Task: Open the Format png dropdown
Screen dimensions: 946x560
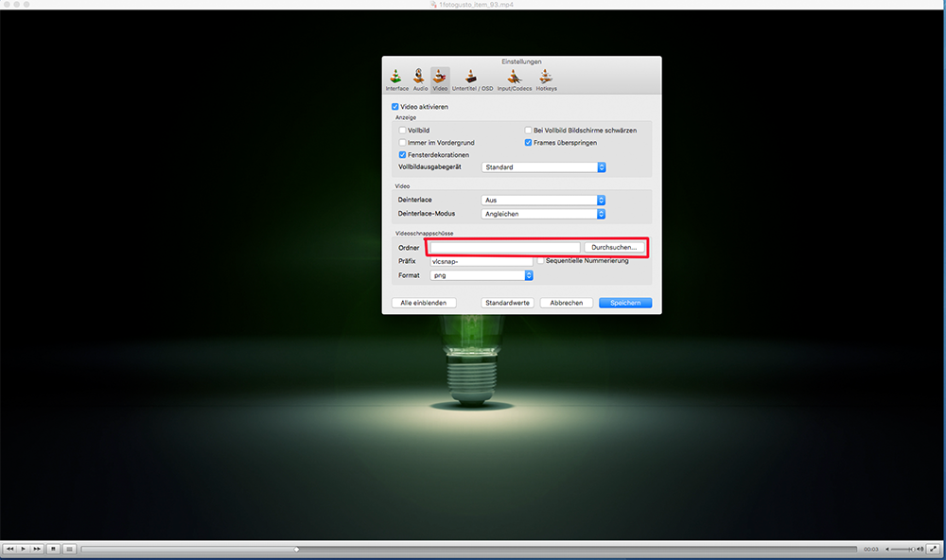Action: coord(481,275)
